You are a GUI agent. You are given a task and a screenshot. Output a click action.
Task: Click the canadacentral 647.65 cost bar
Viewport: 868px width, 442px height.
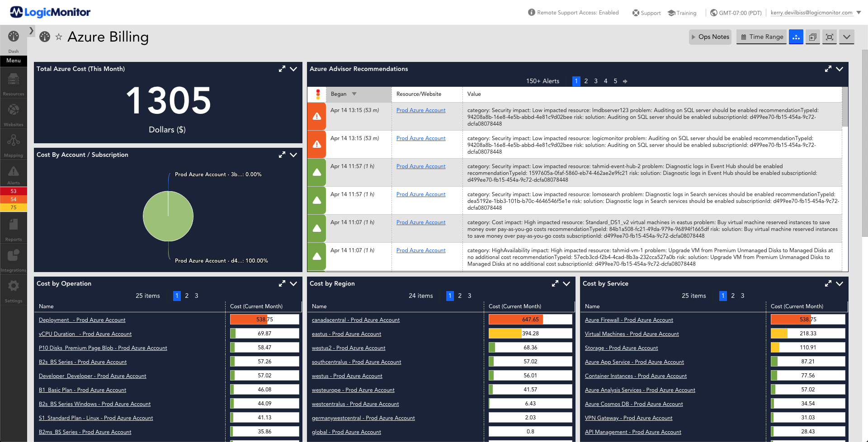tap(530, 320)
